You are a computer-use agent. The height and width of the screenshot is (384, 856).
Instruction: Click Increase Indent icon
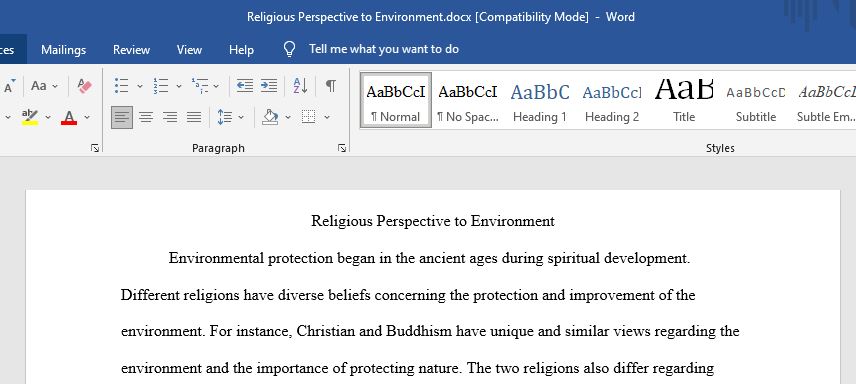coord(269,86)
